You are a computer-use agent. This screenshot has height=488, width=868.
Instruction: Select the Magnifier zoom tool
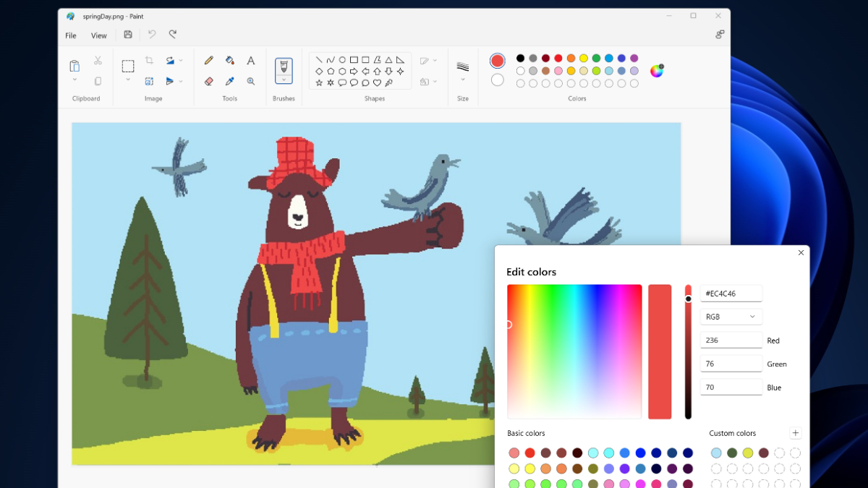click(251, 82)
